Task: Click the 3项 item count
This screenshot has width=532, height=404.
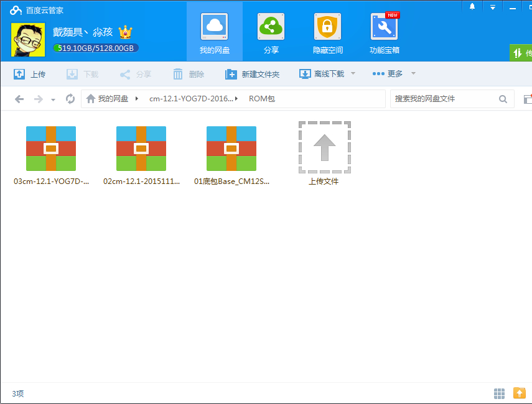Action: pos(18,393)
